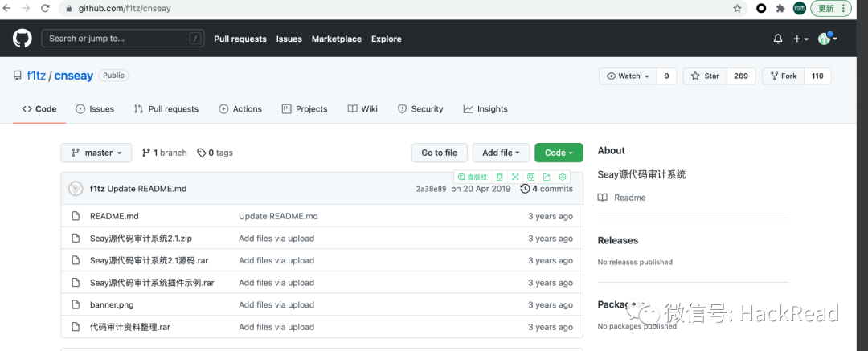Click the Readme book icon in About
Screen dimensions: 868x351
603,198
